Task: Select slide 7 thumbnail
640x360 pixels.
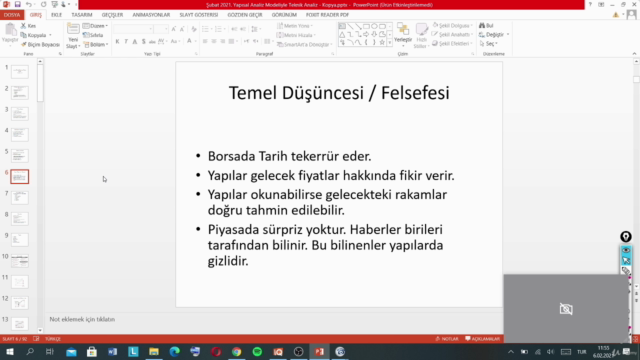Action: tap(20, 198)
